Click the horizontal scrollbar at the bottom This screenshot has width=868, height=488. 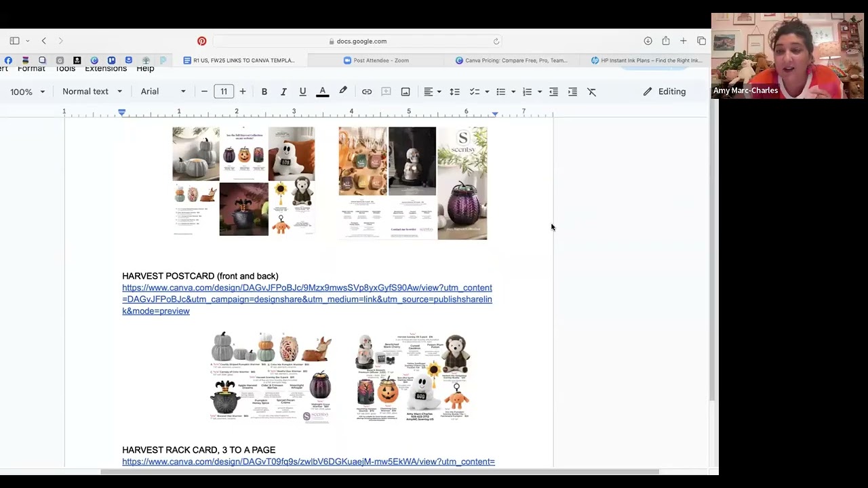pos(380,472)
